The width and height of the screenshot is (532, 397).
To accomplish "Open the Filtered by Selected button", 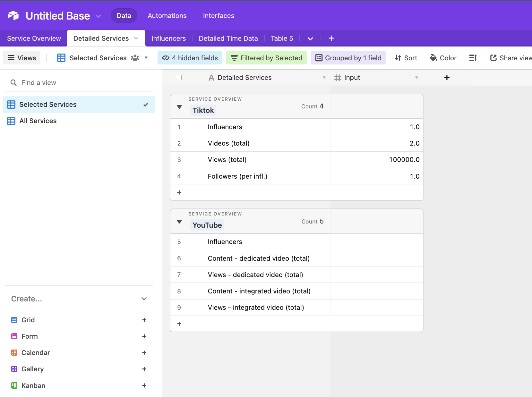I will point(266,58).
